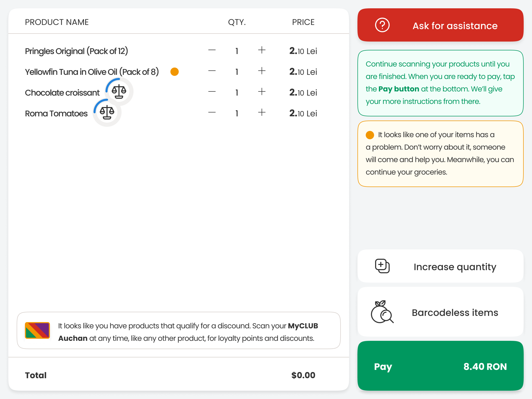This screenshot has height=399, width=532.
Task: Click the apple magnifier barcodeless icon
Action: coord(382,312)
